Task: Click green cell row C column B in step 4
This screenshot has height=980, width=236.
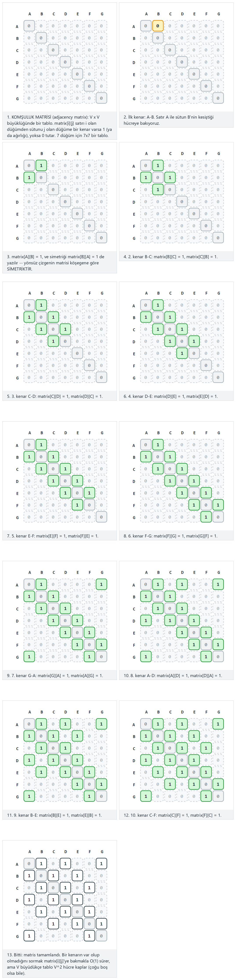Action: (157, 189)
